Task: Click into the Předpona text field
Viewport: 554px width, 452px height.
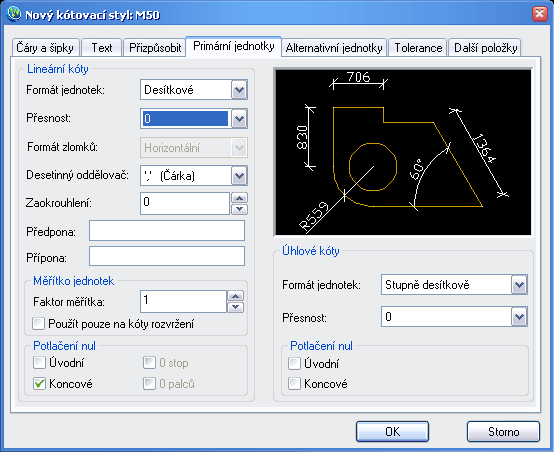Action: click(x=167, y=231)
